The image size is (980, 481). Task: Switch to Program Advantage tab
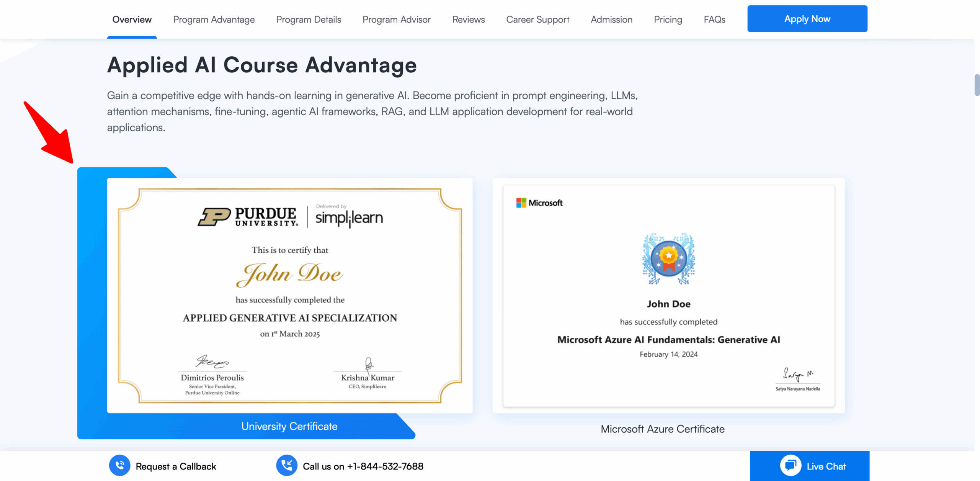point(214,20)
